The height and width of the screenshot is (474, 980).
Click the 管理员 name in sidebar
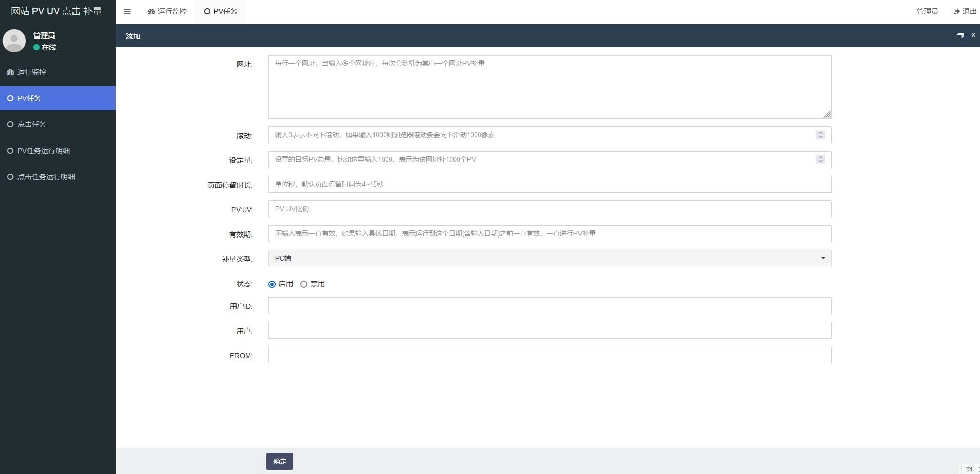pos(44,35)
